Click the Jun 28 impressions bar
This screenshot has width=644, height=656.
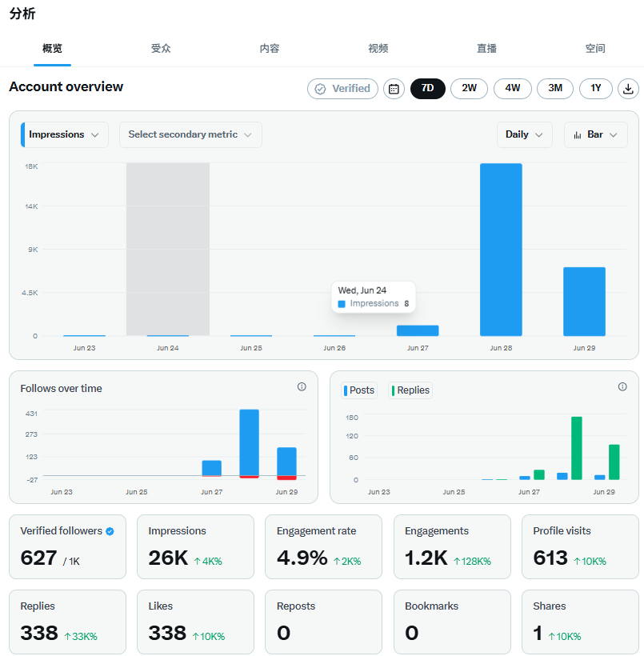coord(501,250)
